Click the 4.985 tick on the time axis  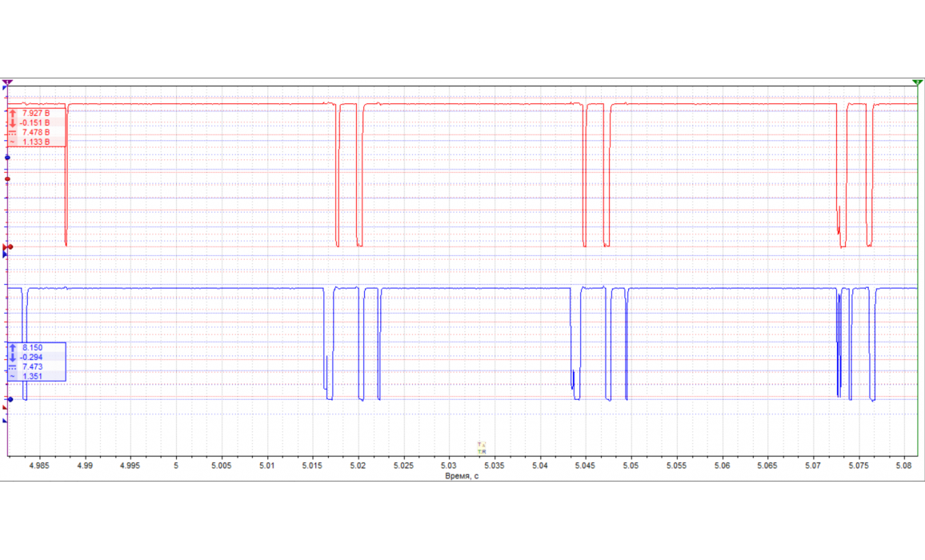39,465
